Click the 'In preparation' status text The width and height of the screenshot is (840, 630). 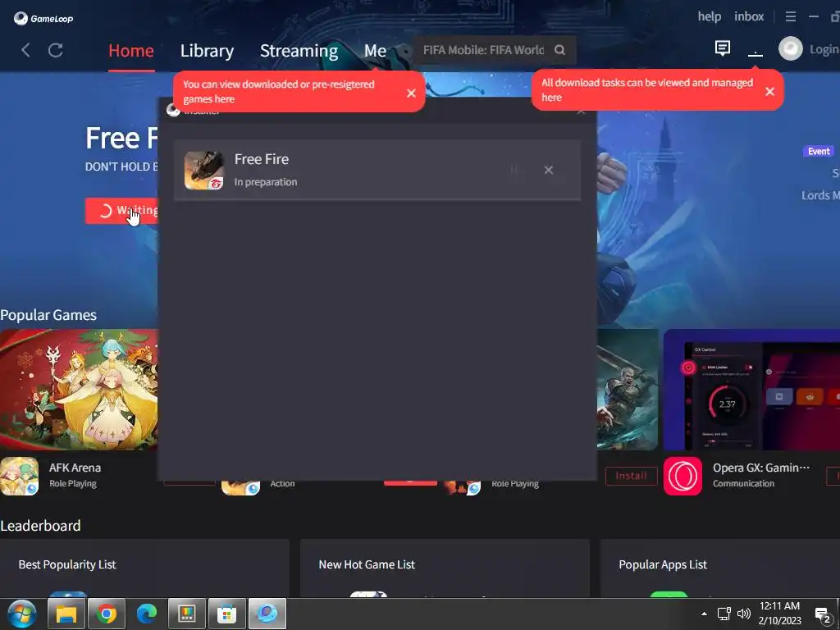[x=266, y=182]
